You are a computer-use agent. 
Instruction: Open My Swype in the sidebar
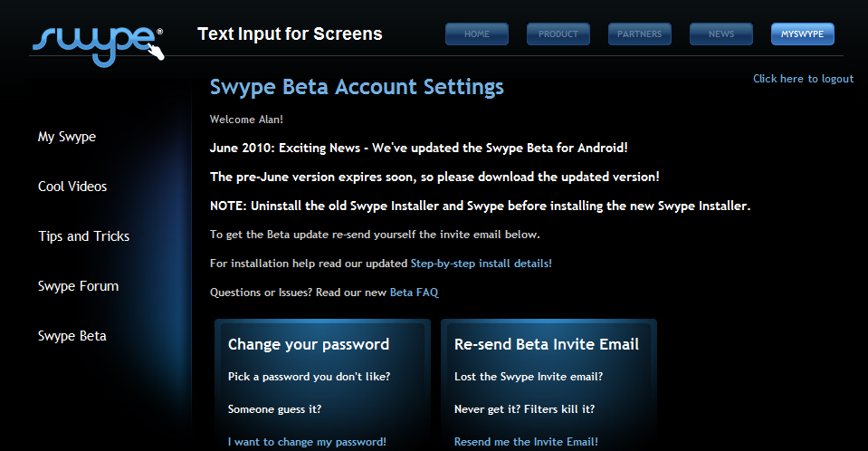pos(66,137)
